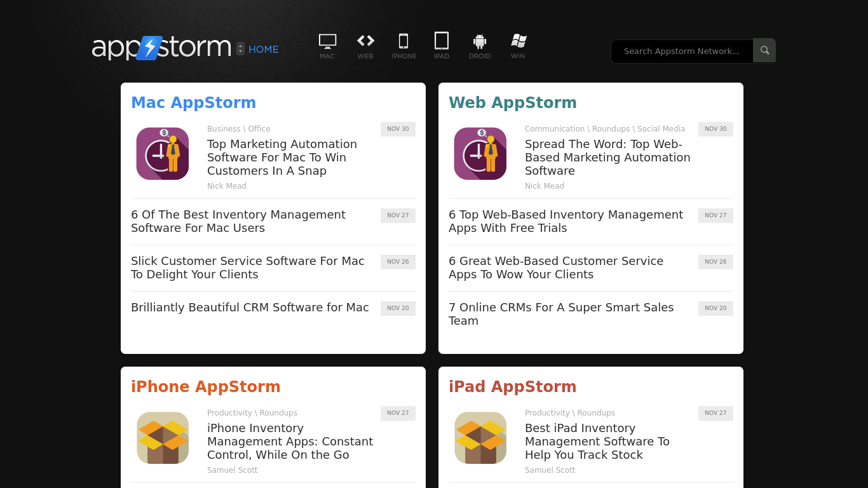Open the Web AppStorm heading link
The height and width of the screenshot is (488, 868).
513,102
